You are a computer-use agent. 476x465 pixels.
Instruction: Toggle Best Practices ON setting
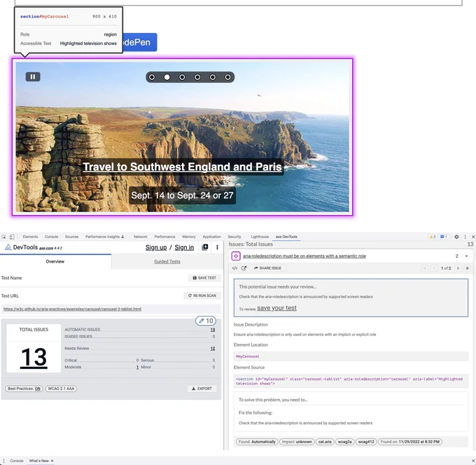point(24,389)
